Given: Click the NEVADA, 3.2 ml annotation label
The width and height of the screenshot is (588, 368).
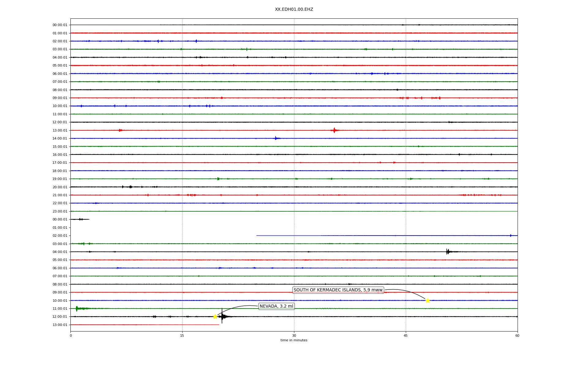Looking at the screenshot, I should coord(276,306).
